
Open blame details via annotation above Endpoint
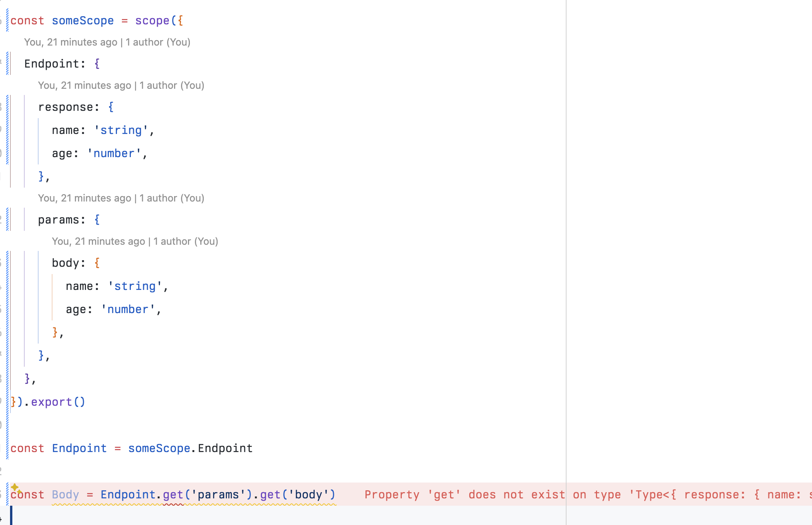(x=107, y=42)
